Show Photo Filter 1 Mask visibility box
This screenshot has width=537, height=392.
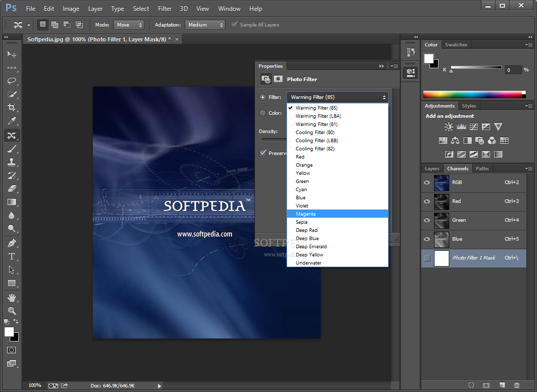point(427,258)
